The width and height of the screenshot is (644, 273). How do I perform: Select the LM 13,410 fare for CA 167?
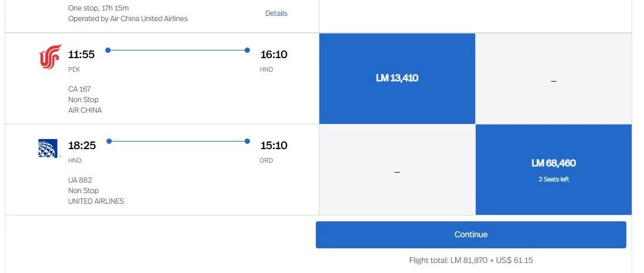[397, 78]
